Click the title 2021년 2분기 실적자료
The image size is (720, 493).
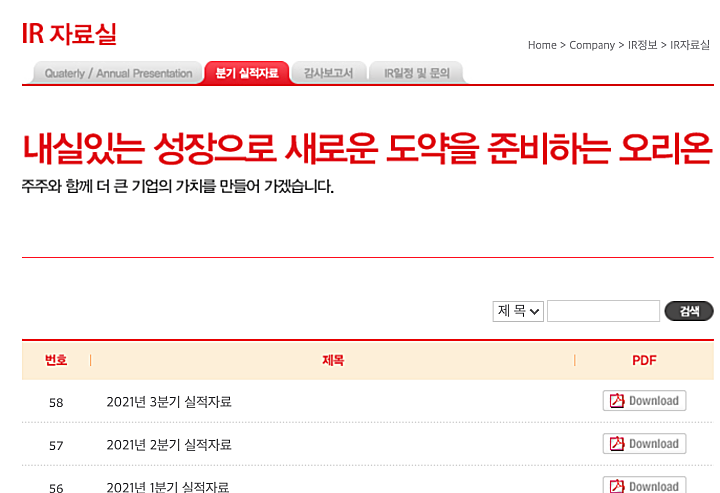(169, 445)
